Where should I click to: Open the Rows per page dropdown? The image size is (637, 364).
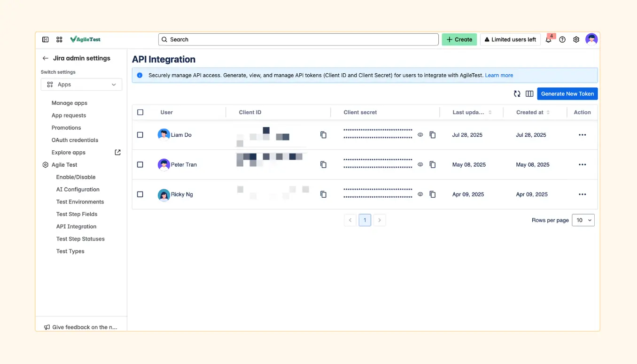point(583,220)
